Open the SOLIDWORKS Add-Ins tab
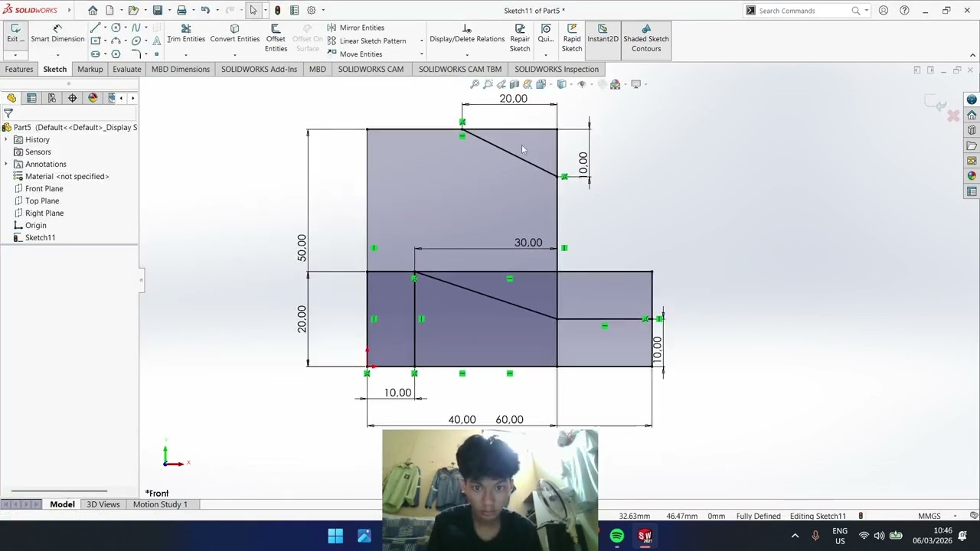980x551 pixels. (259, 69)
